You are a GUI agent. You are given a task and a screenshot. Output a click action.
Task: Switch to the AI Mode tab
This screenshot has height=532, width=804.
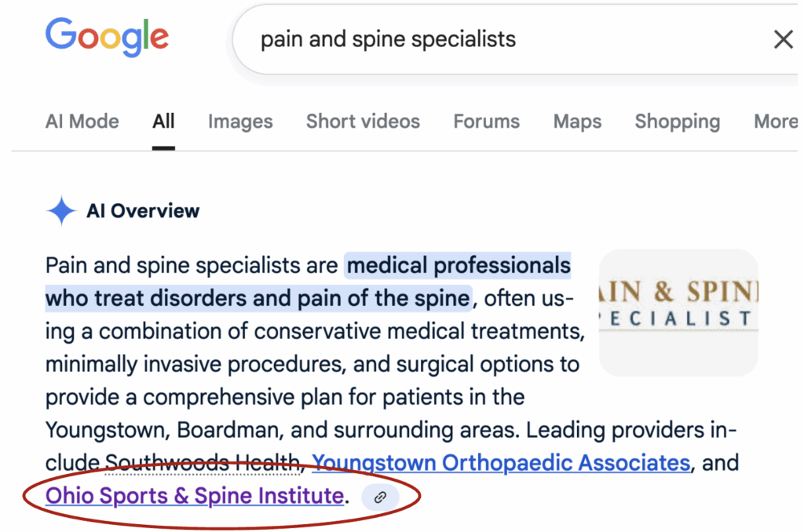(82, 122)
